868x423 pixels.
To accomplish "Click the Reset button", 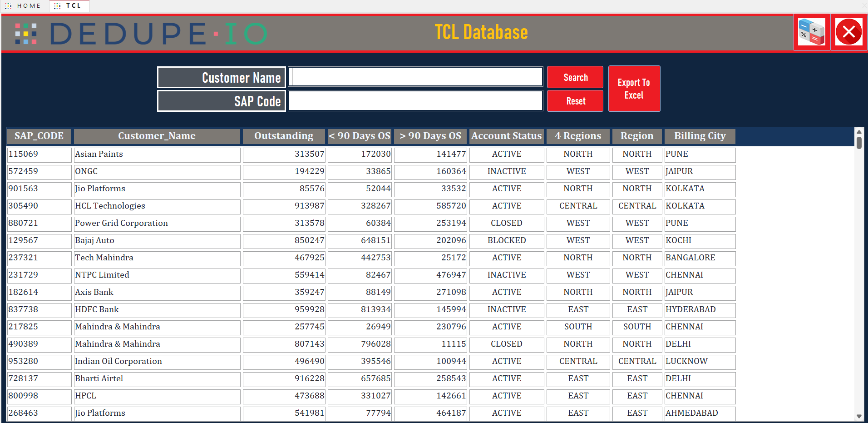I will tap(574, 101).
